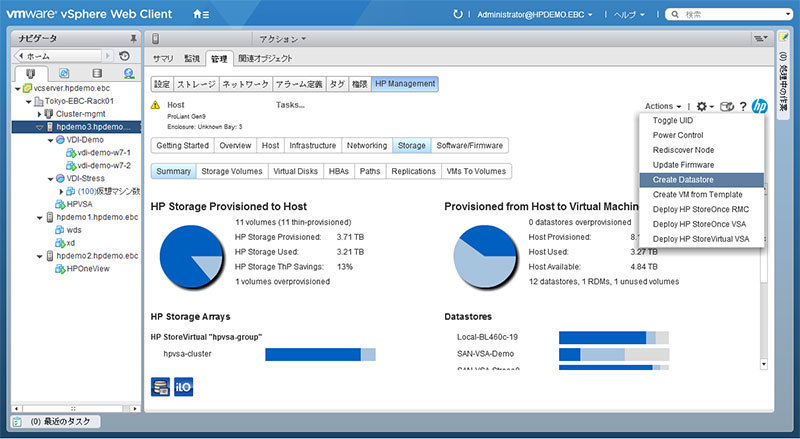The height and width of the screenshot is (439, 800).
Task: Open the ヘルプ help dropdown
Action: point(629,14)
